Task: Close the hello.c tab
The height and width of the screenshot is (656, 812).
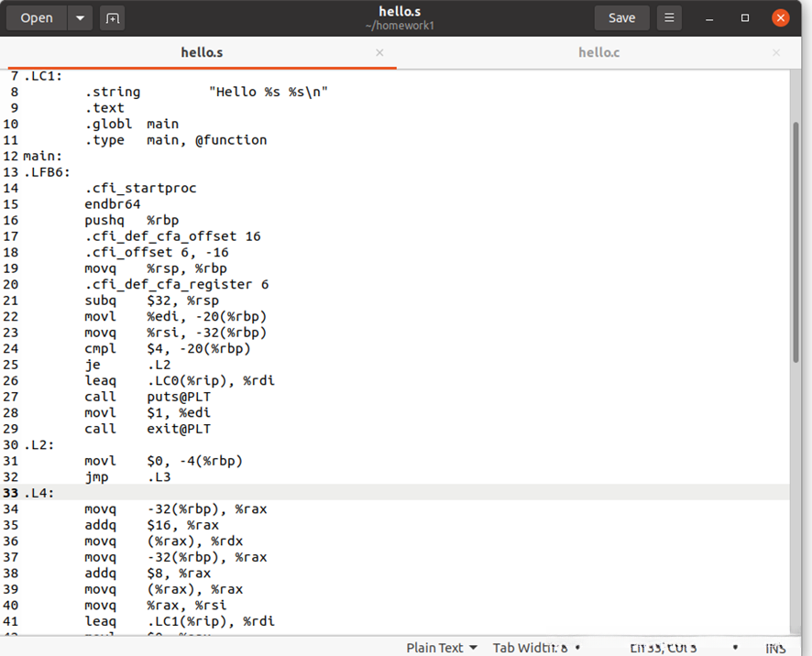Action: (776, 53)
